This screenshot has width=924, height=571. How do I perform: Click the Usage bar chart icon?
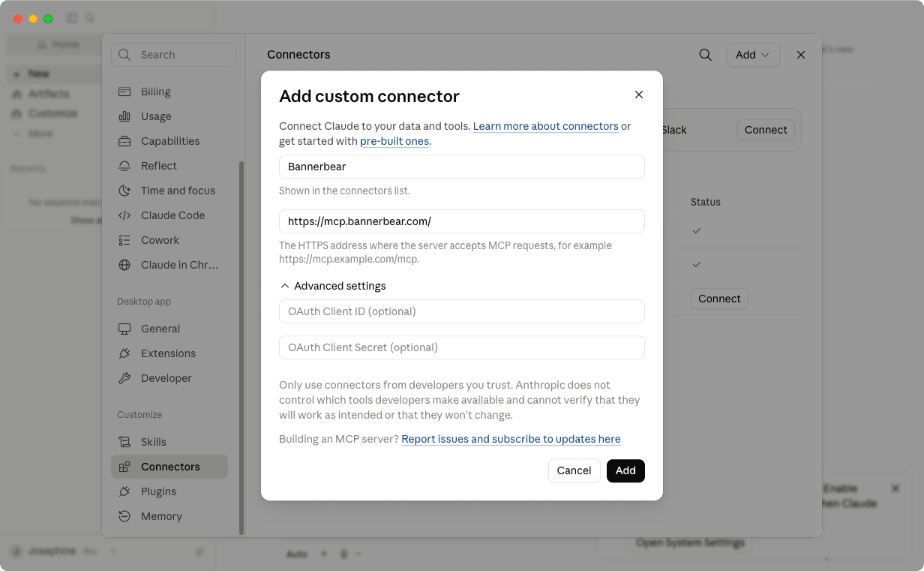coord(124,116)
